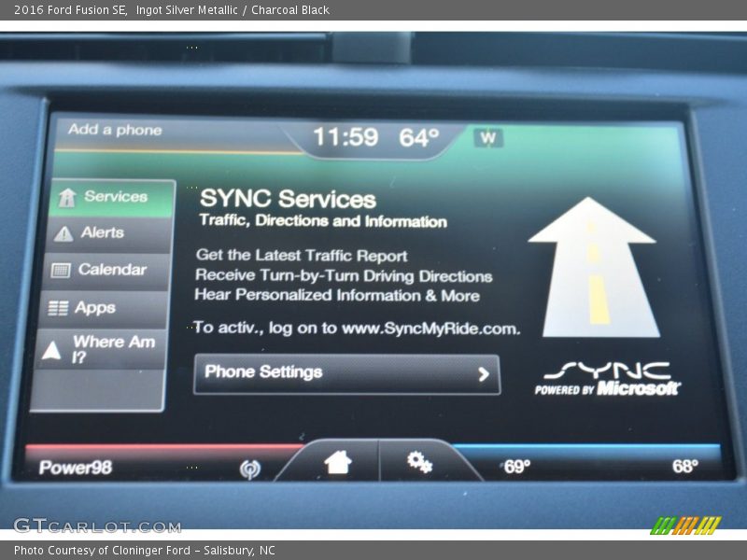Tap Get the Latest Traffic Report line

tap(302, 256)
